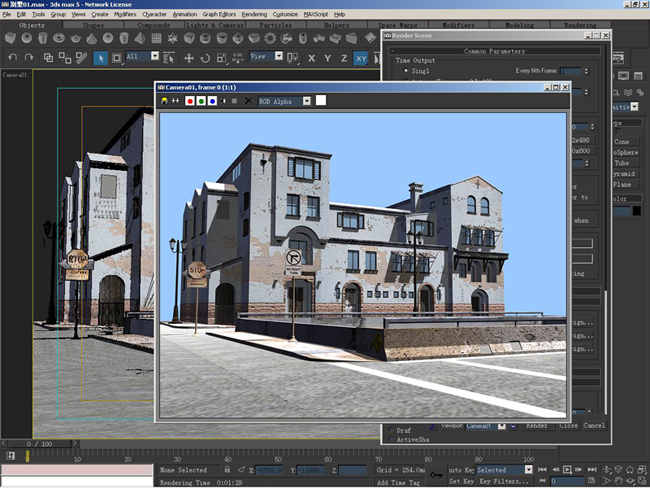The width and height of the screenshot is (650, 488).
Task: Toggle monochrome display in frame window
Action: tap(234, 101)
